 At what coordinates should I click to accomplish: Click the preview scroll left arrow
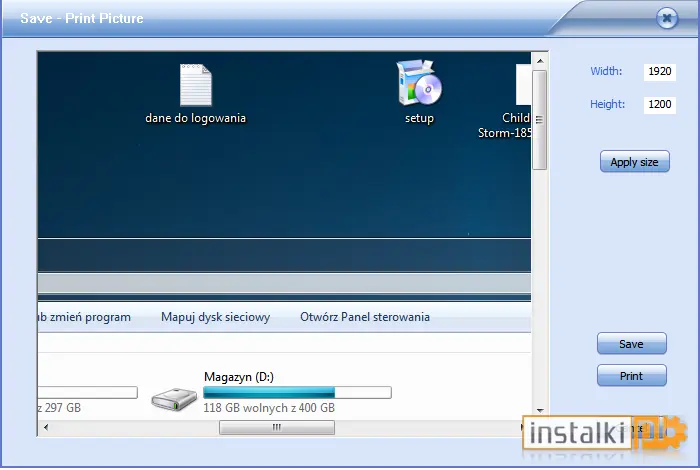tap(46, 427)
